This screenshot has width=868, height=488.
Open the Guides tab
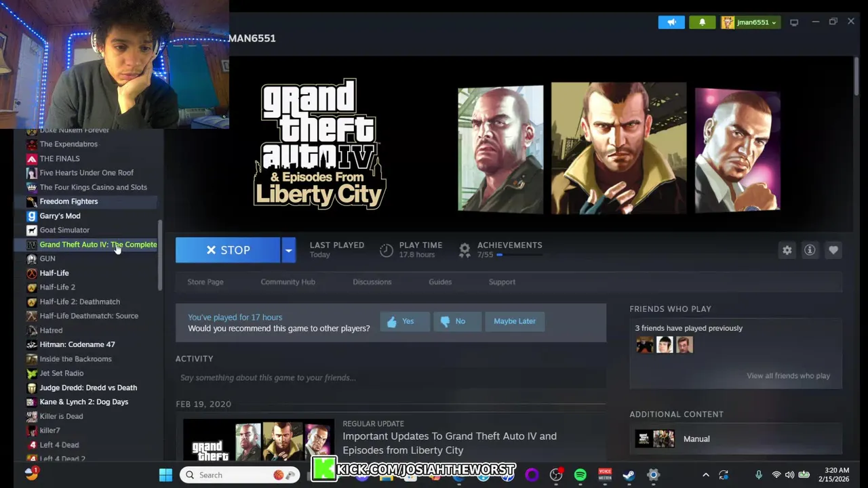tap(440, 282)
